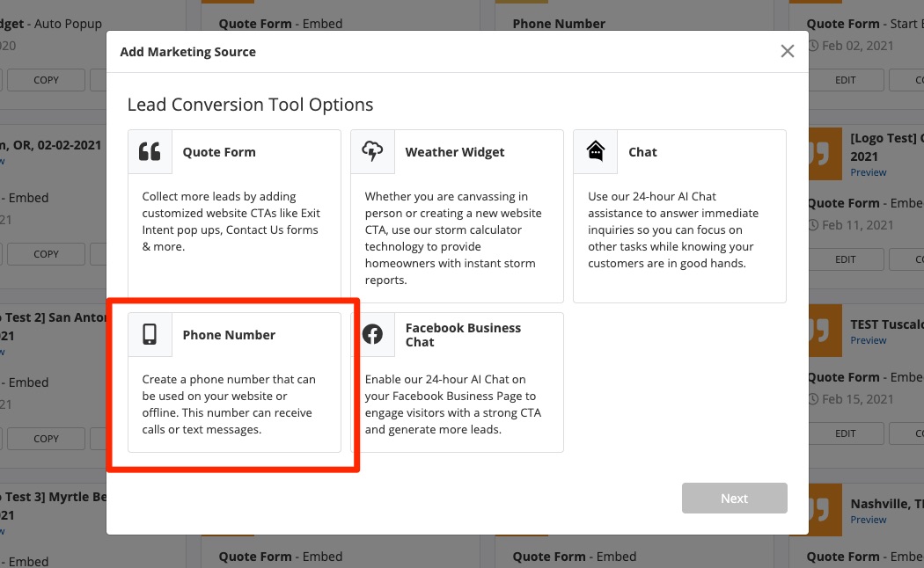Click the Phone Number mobile phone icon
This screenshot has width=924, height=568.
[x=150, y=335]
